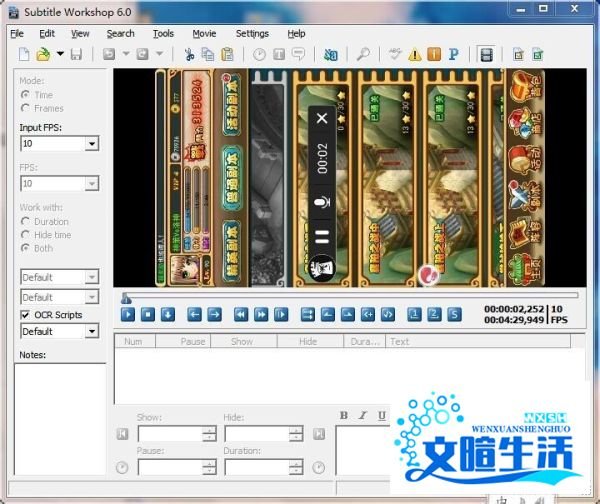The image size is (600, 504).
Task: Click in the Notes text area
Action: tap(60, 419)
